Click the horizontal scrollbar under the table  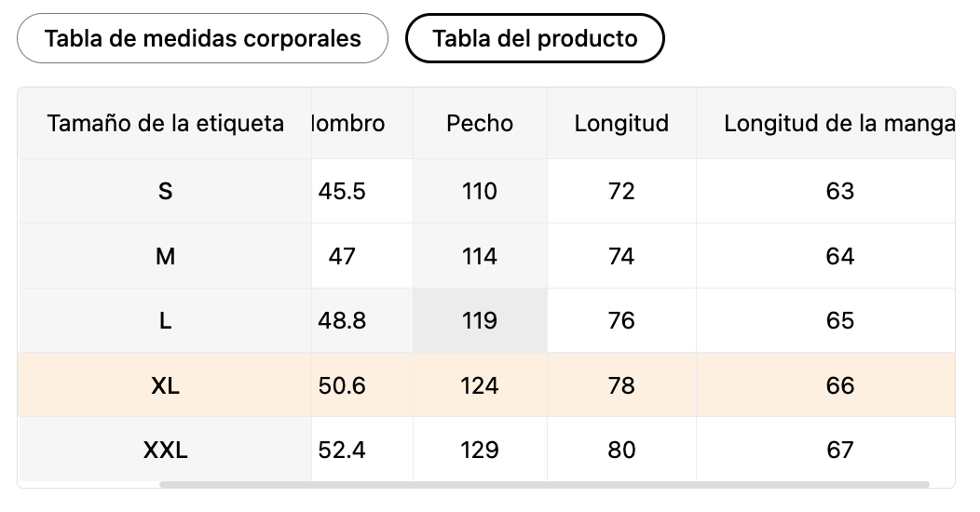coord(544,484)
